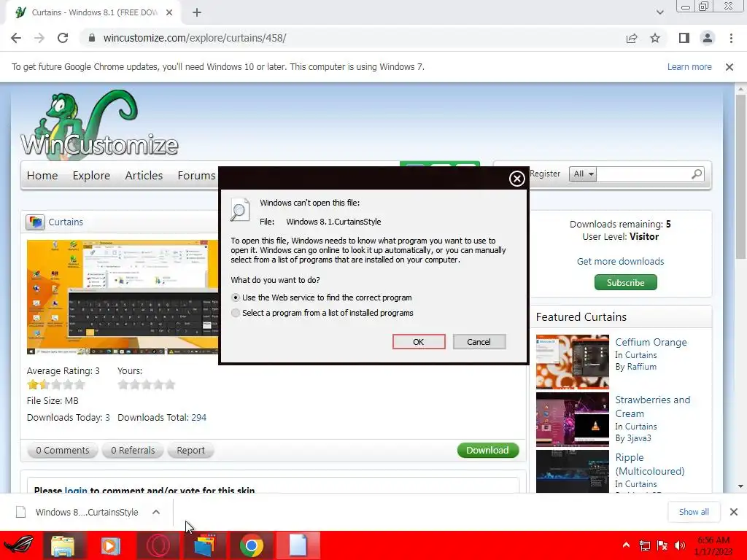The image size is (747, 560).
Task: Dismiss the Chrome update infobar
Action: (729, 67)
